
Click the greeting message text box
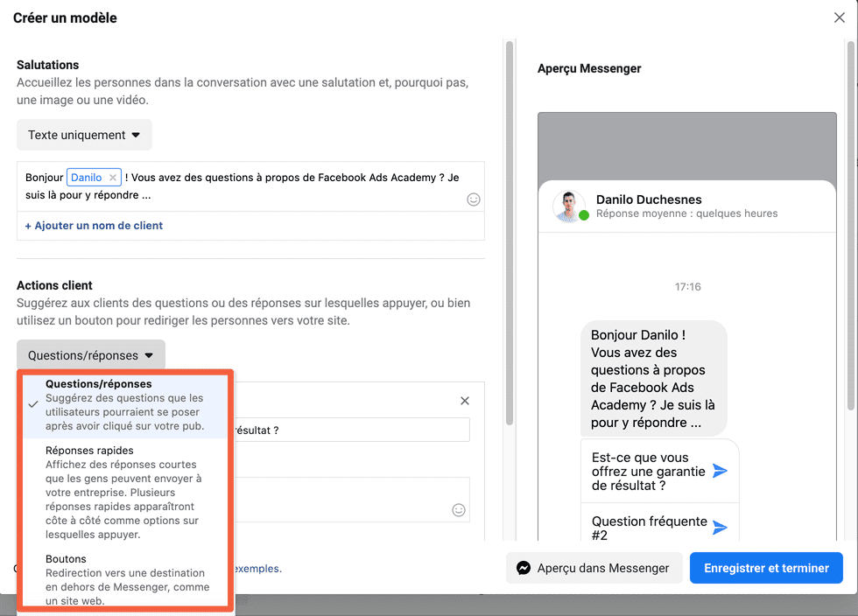(251, 186)
